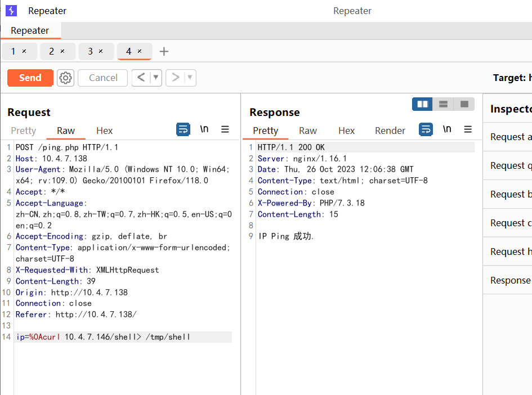
Task: Go back to previous request arrow
Action: (x=141, y=78)
